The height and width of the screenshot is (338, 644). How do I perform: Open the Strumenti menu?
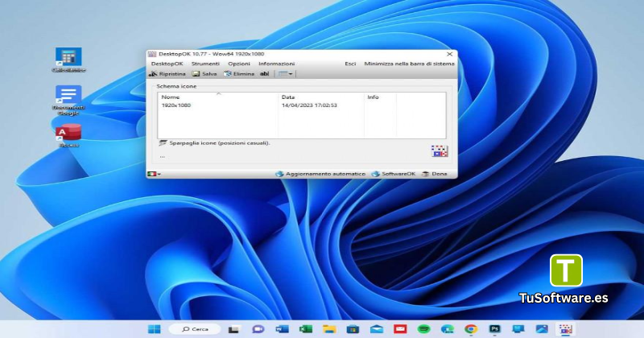[x=205, y=64]
